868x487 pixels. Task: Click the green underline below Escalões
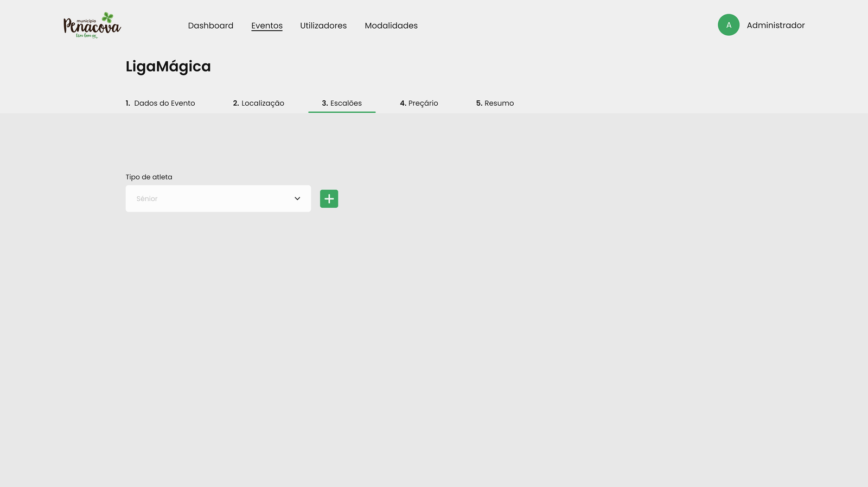(342, 112)
